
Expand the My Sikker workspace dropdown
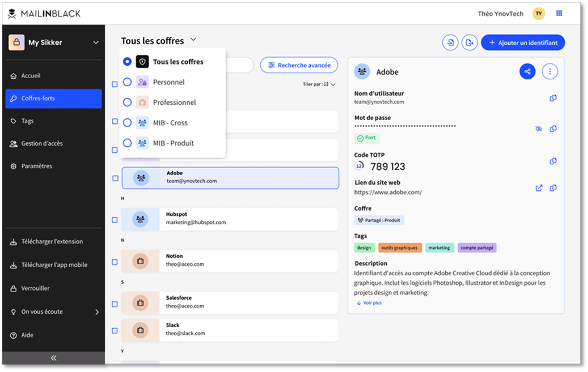(x=96, y=43)
